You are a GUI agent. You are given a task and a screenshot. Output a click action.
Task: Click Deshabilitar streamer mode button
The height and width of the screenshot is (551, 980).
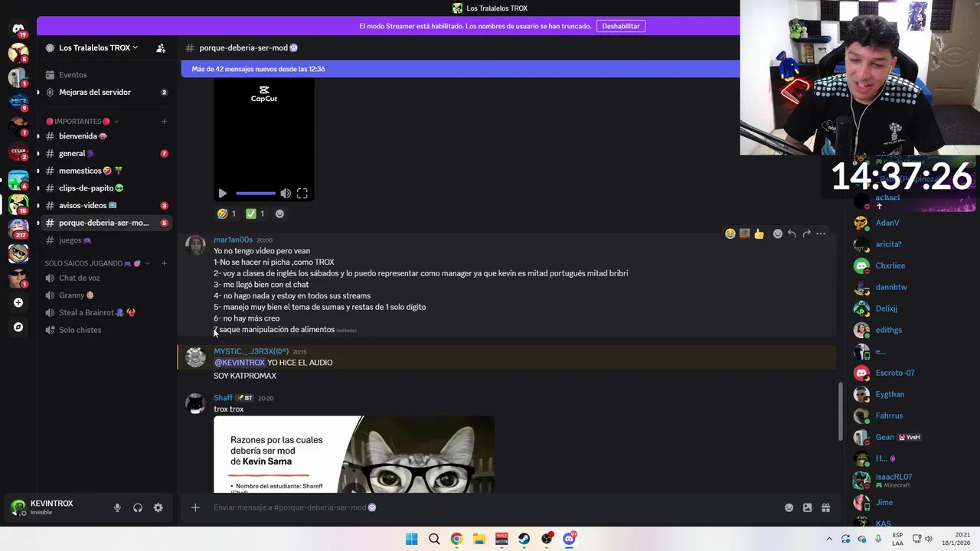click(x=621, y=26)
